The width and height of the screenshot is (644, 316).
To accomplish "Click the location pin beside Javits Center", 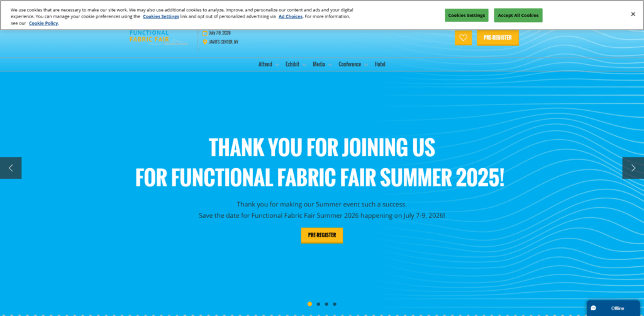I will pyautogui.click(x=205, y=42).
